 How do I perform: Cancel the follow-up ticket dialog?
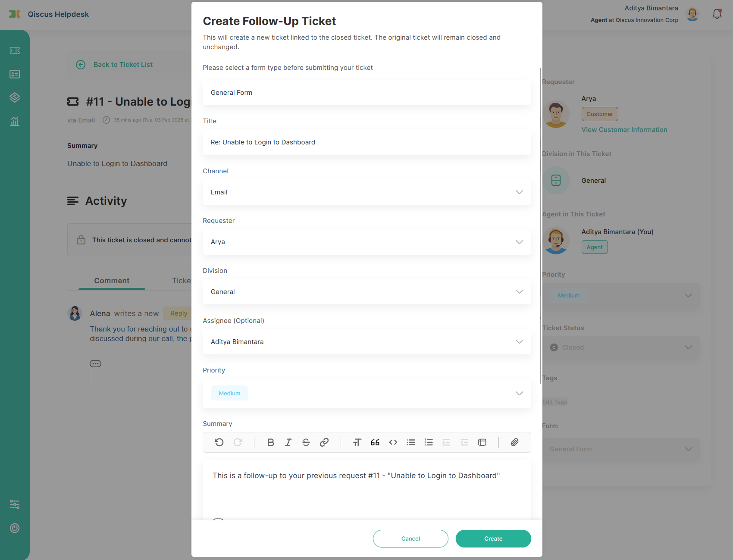click(410, 538)
